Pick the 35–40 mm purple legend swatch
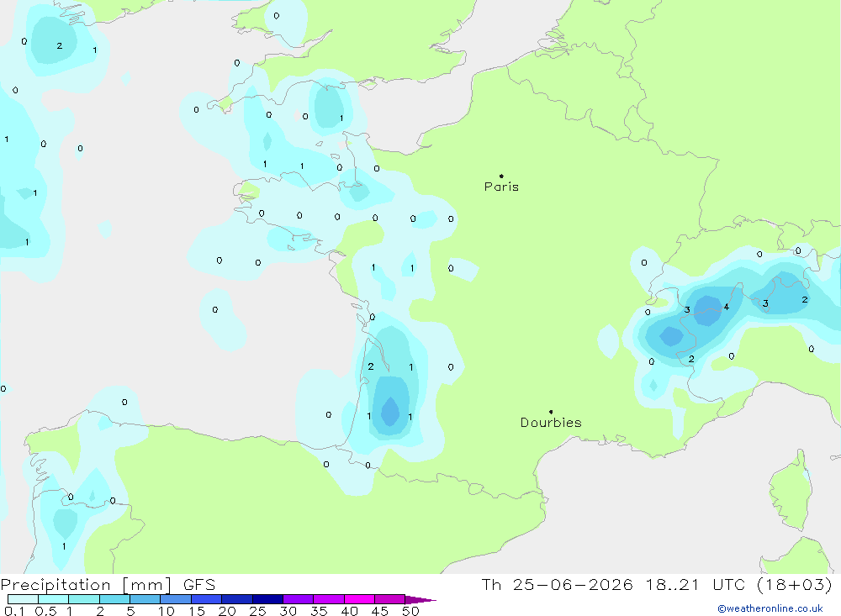Screen dimensions: 841x616 (x=329, y=599)
